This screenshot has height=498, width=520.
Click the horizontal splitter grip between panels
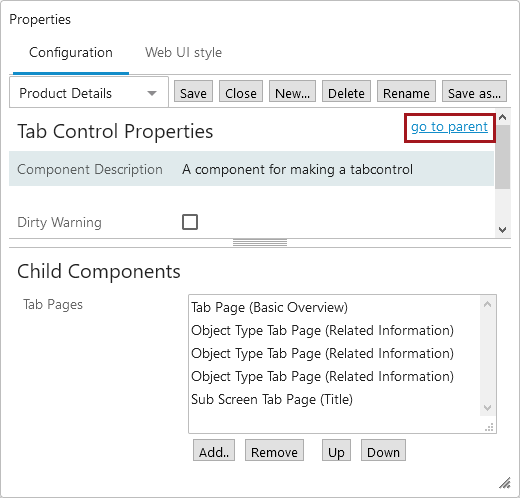click(x=260, y=243)
